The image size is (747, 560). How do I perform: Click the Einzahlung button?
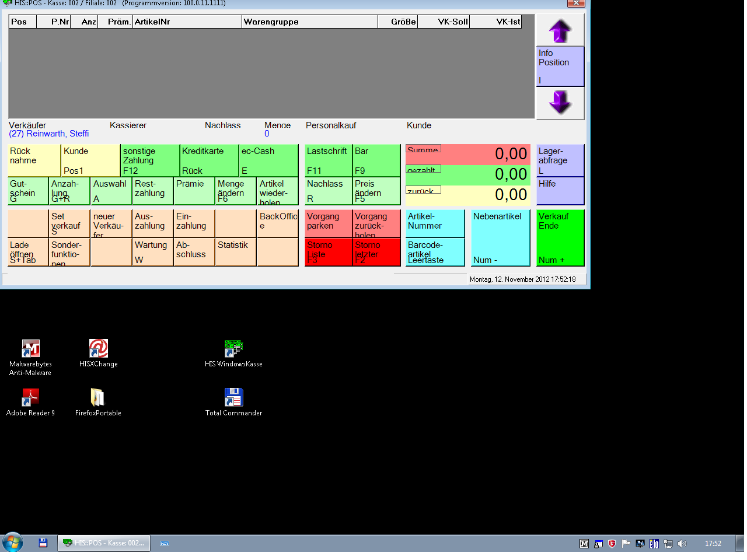pos(194,223)
